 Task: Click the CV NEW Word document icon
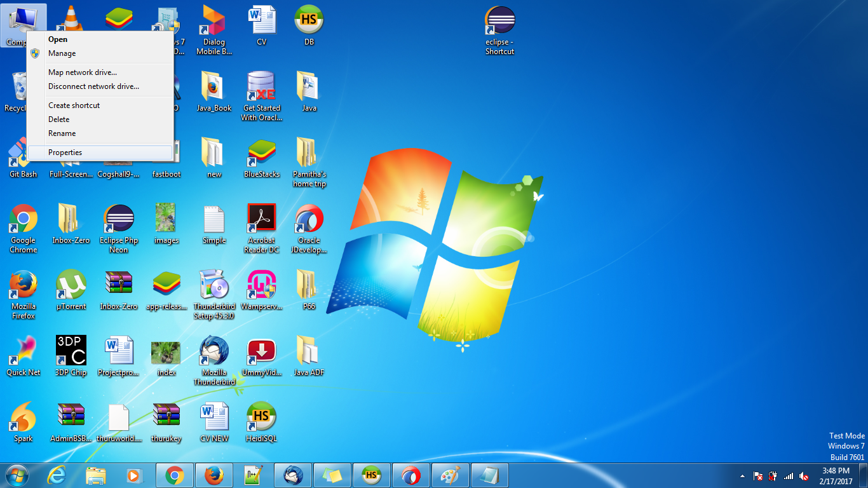point(214,422)
